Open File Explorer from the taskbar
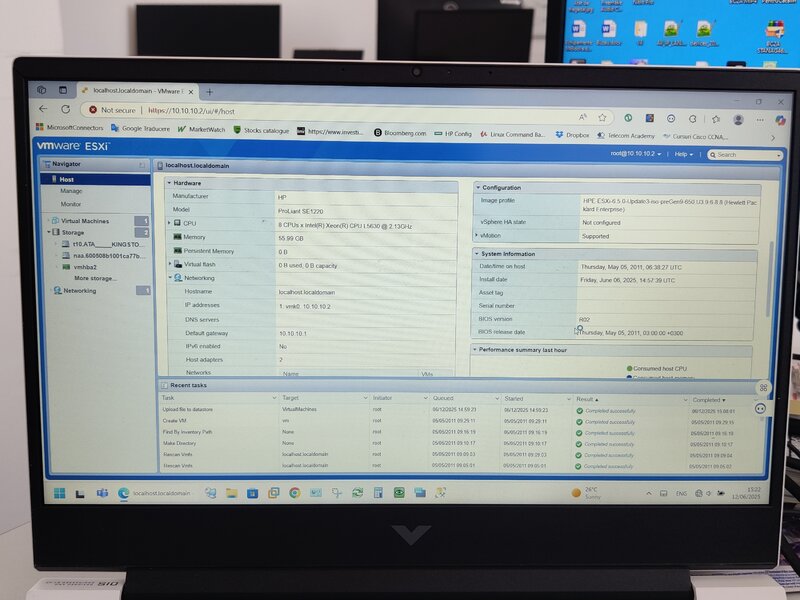 232,493
